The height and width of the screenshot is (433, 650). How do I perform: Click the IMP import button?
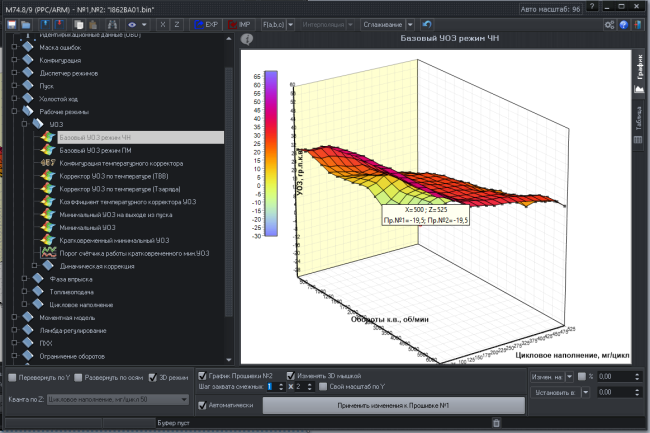[x=239, y=24]
